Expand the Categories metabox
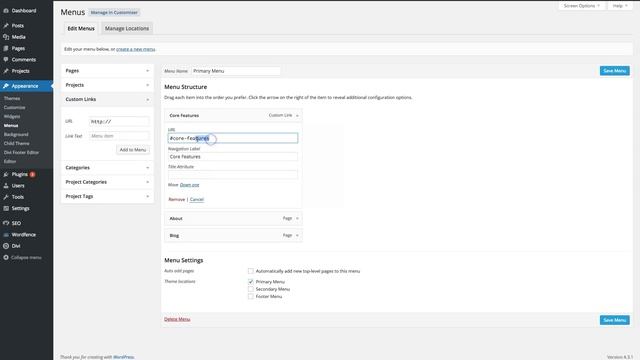Screen dimensions: 640x360 tap(147, 168)
